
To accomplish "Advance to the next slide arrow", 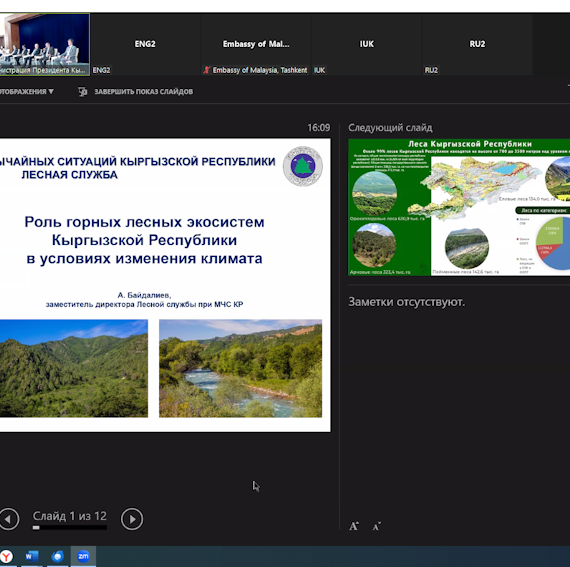I will coord(132,519).
